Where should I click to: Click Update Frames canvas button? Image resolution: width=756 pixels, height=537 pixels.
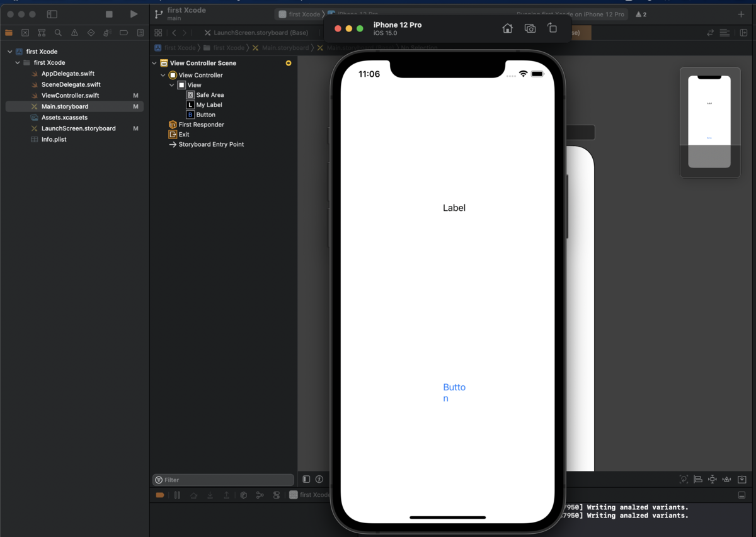pyautogui.click(x=684, y=479)
